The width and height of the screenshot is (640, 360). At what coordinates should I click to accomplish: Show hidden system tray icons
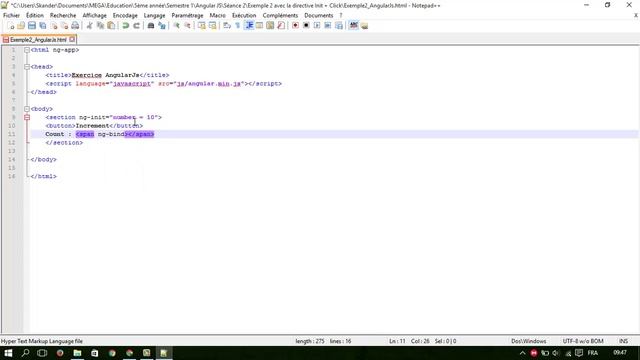coord(522,353)
